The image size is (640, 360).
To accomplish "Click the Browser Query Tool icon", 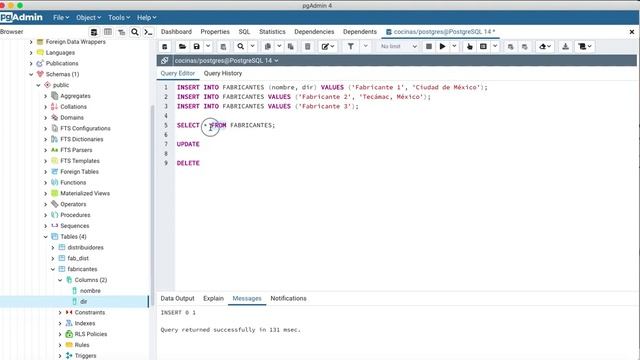I will click(x=94, y=32).
